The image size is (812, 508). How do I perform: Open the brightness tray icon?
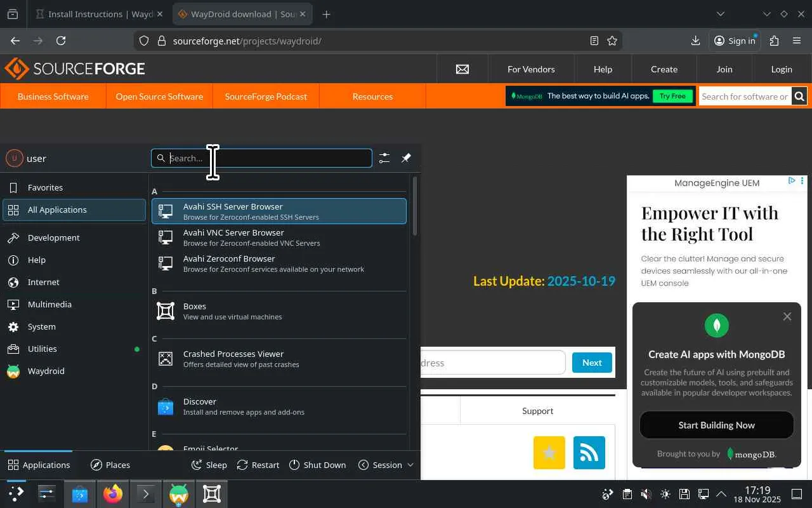click(665, 494)
